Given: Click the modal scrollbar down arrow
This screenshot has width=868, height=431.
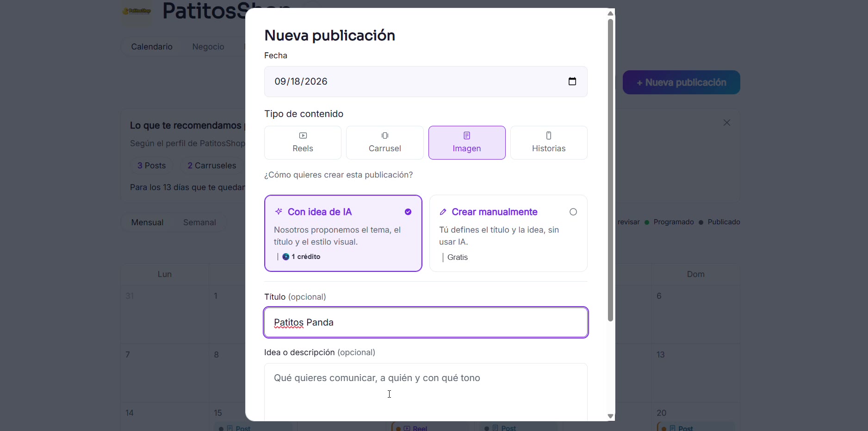Looking at the screenshot, I should tap(610, 416).
